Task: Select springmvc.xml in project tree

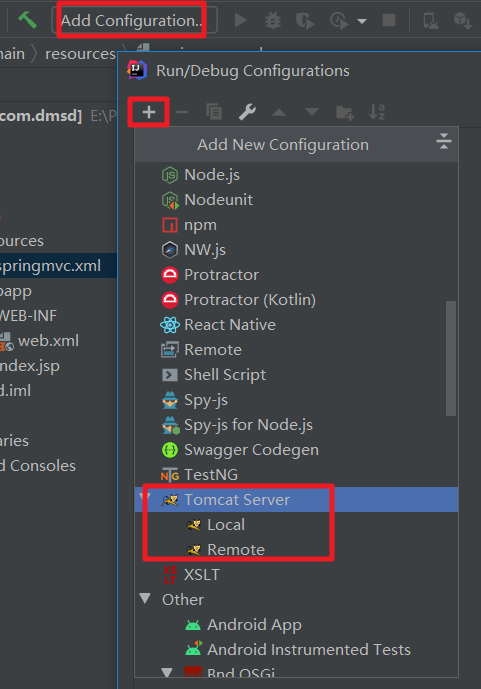Action: [51, 266]
